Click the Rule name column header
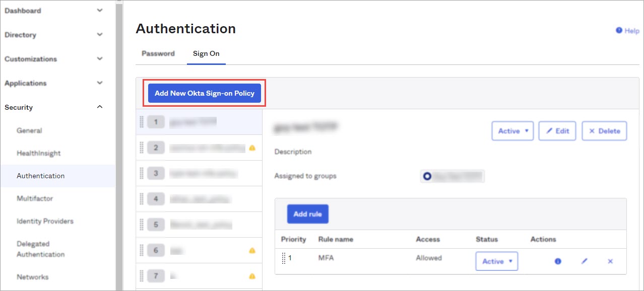The width and height of the screenshot is (644, 291). (x=336, y=239)
